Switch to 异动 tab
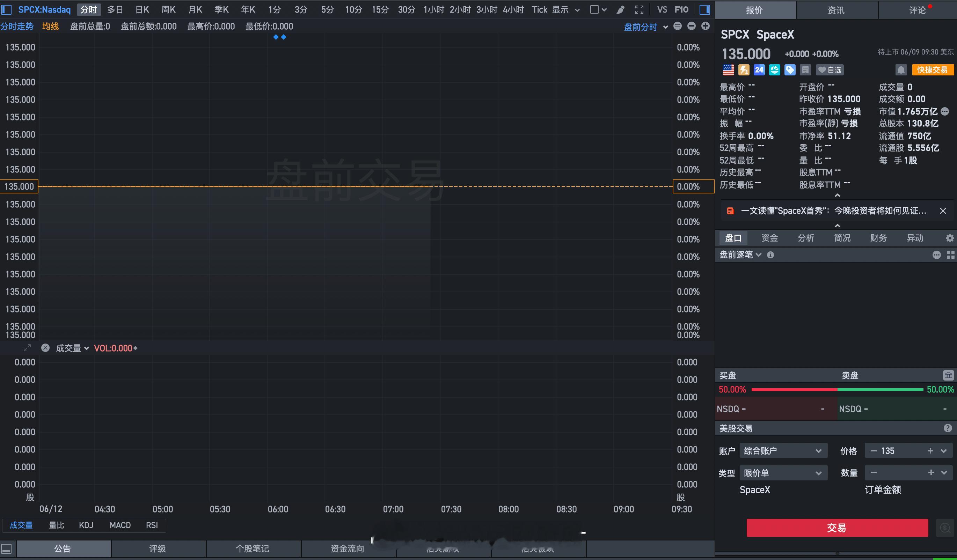The image size is (957, 560). point(915,238)
